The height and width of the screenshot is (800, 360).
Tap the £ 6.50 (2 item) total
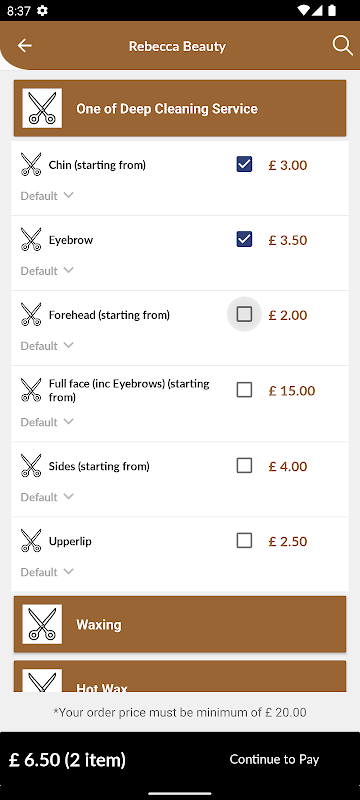(x=67, y=760)
